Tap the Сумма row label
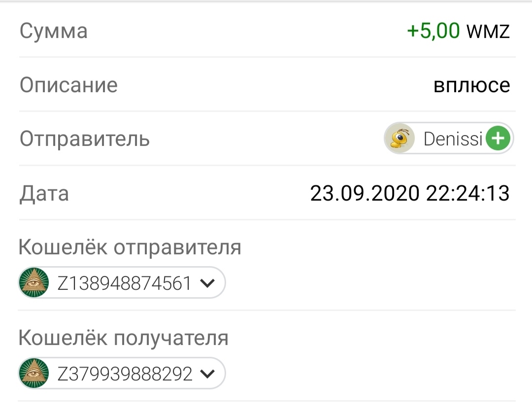 [x=54, y=31]
